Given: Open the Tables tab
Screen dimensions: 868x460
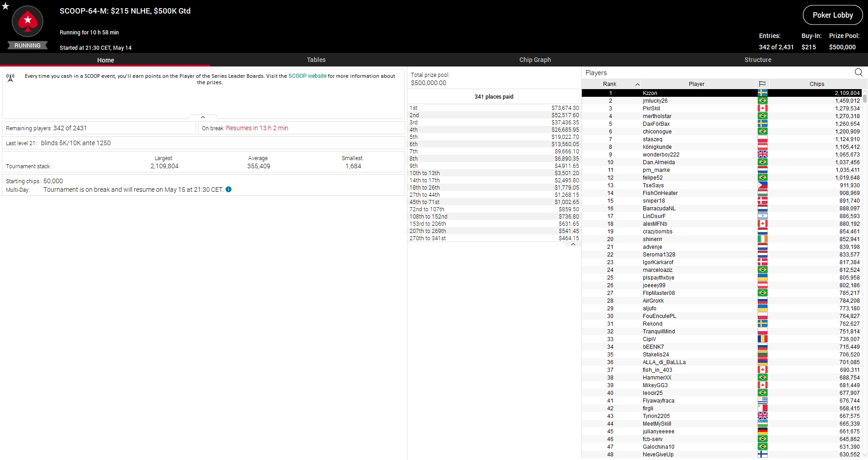Looking at the screenshot, I should 316,60.
